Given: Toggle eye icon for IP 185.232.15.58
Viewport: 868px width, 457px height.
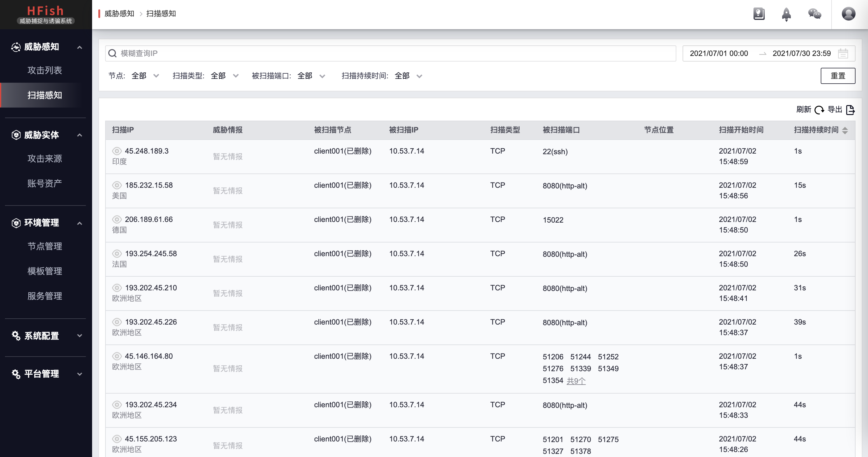Looking at the screenshot, I should tap(117, 185).
